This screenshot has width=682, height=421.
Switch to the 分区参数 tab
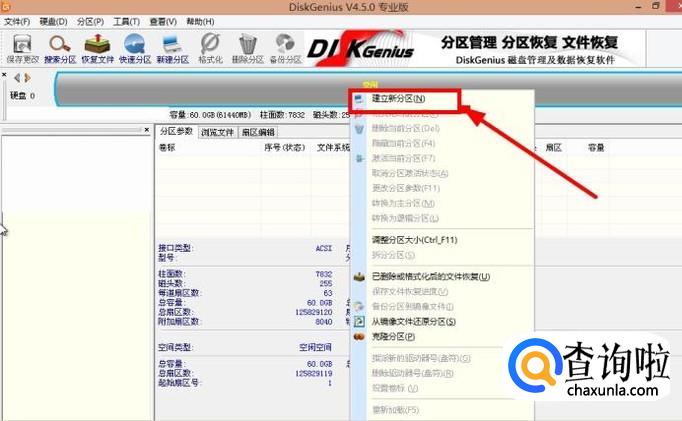coord(177,132)
